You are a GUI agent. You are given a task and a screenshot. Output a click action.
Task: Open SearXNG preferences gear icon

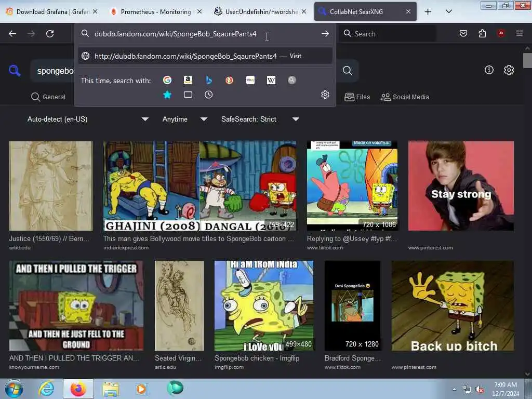[509, 70]
